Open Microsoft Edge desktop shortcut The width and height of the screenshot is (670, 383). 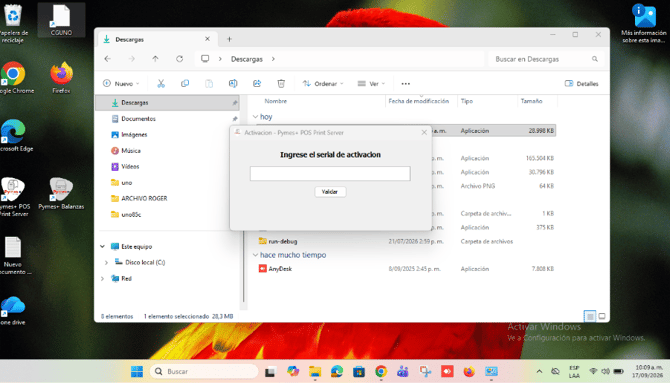click(14, 136)
